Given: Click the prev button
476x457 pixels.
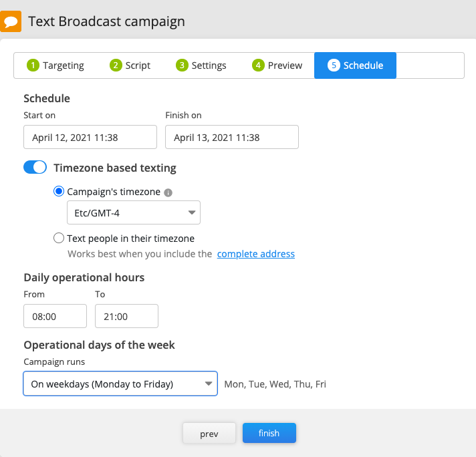Looking at the screenshot, I should tap(209, 433).
